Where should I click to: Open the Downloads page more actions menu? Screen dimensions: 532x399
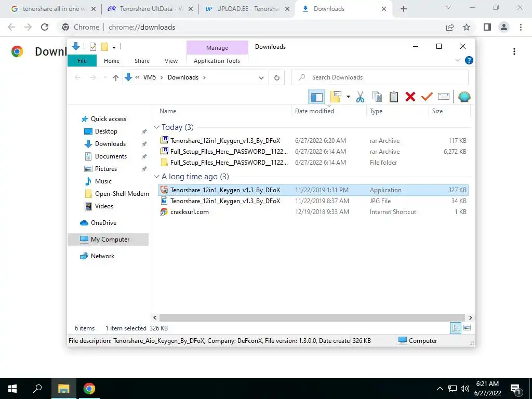514,51
